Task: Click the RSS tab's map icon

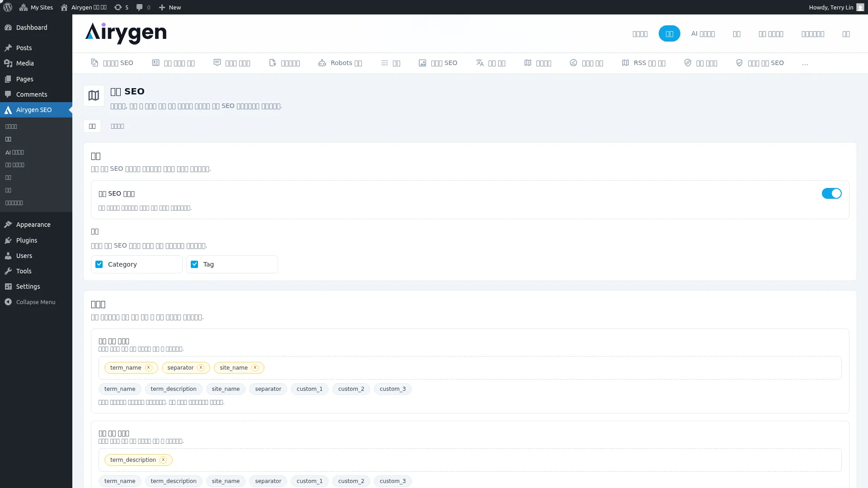Action: [625, 63]
